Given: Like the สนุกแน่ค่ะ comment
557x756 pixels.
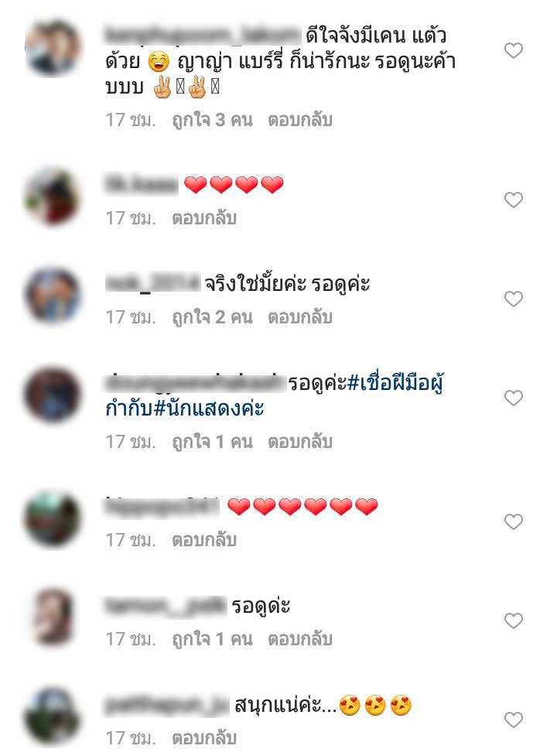Looking at the screenshot, I should coord(513,720).
